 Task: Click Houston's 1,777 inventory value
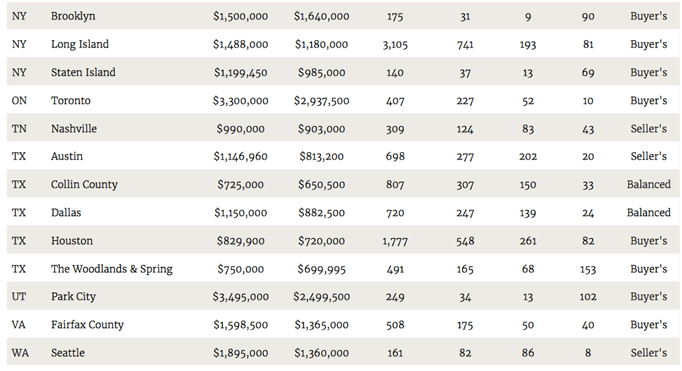tap(395, 241)
